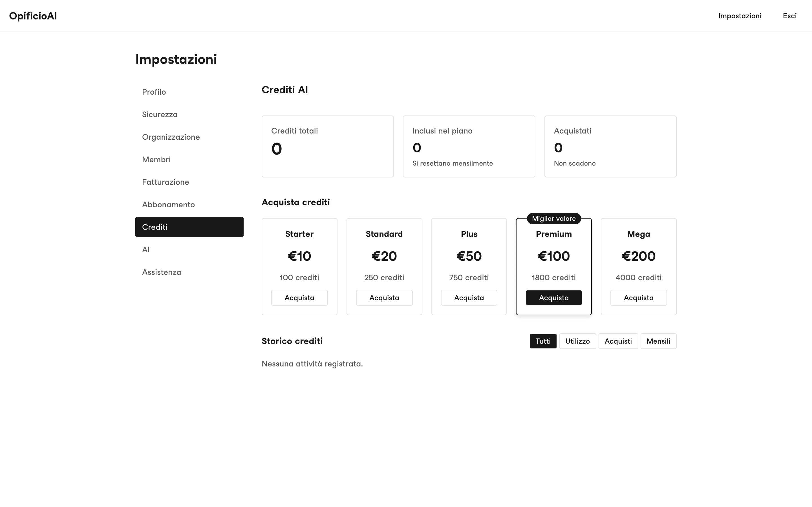The image size is (812, 507).
Task: Click the OpificioAI logo
Action: pos(33,16)
